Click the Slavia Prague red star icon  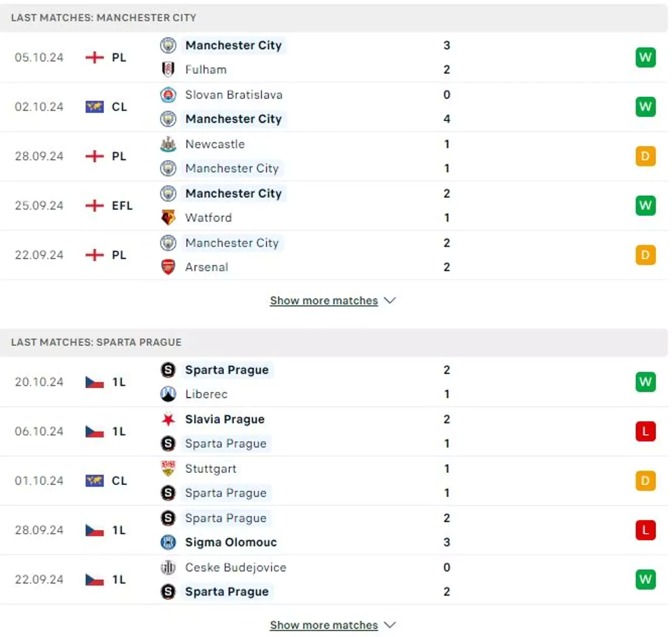[x=168, y=419]
